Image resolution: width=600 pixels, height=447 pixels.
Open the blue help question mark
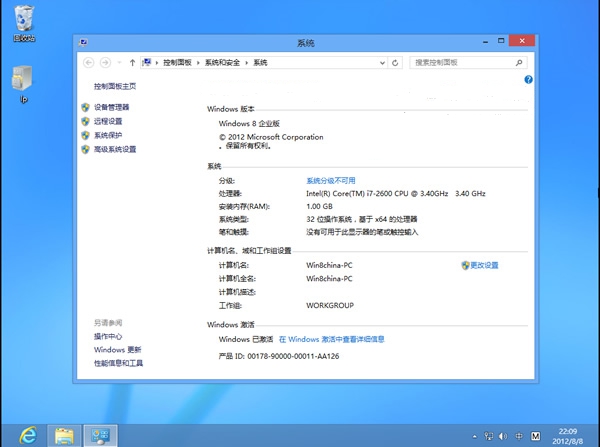click(x=528, y=79)
